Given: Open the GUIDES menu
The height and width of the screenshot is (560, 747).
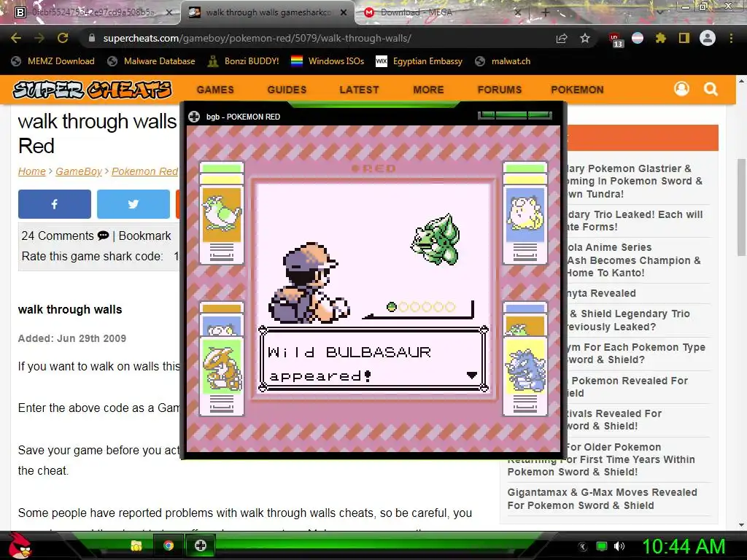Looking at the screenshot, I should (x=287, y=90).
